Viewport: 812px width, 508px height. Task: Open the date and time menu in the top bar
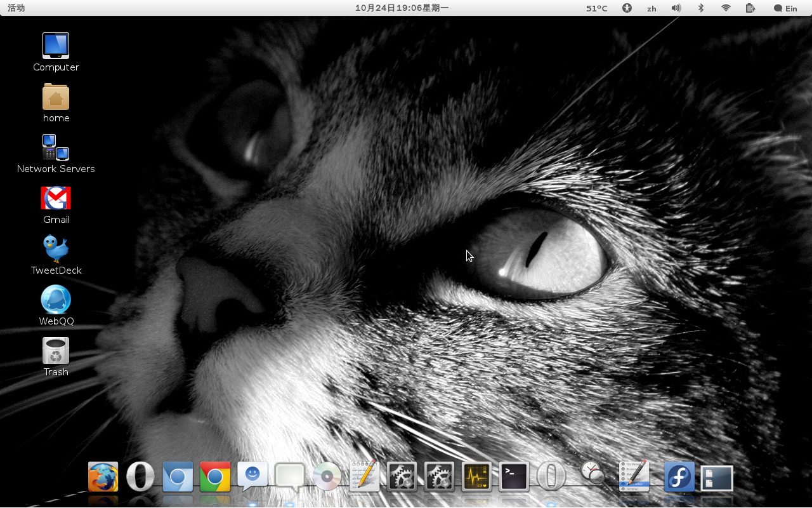[x=402, y=8]
